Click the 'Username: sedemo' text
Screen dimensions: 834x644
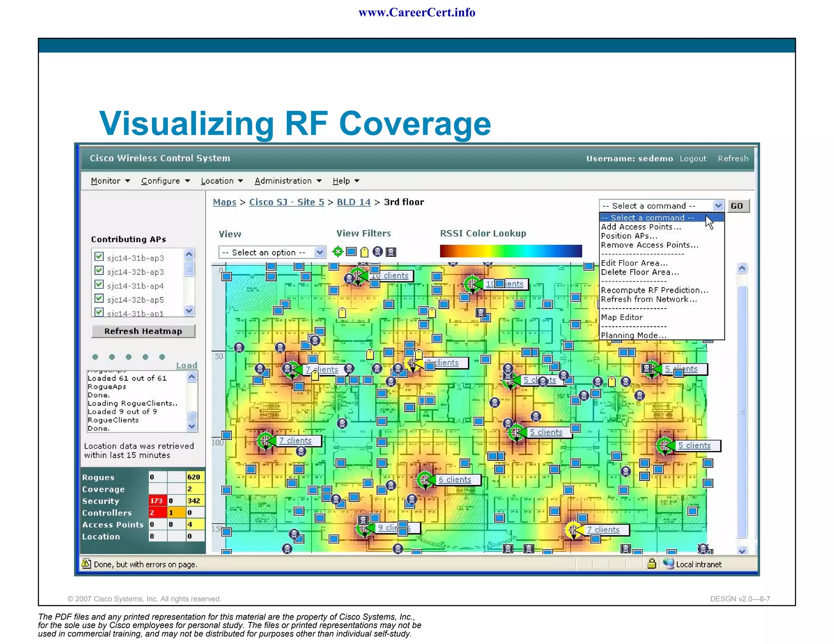point(630,158)
